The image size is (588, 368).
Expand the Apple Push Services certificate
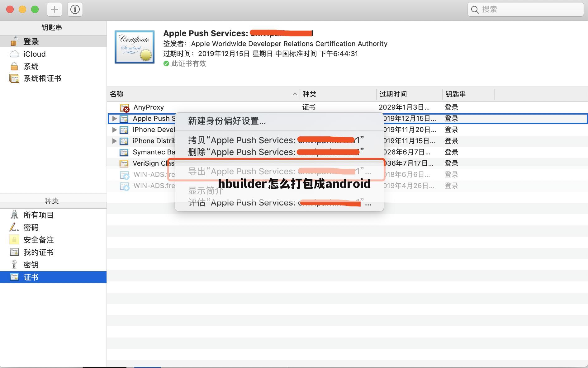click(114, 118)
